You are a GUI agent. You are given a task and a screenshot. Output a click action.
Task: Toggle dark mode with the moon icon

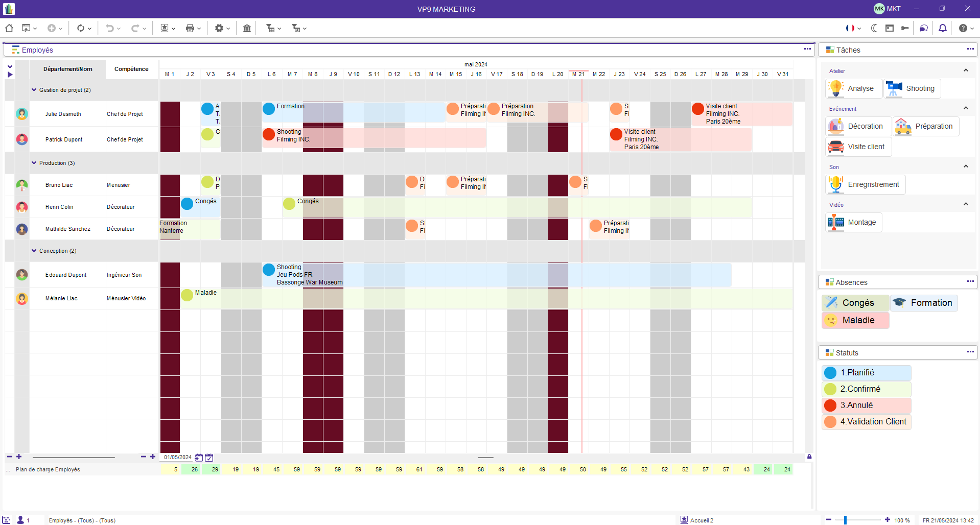pos(874,29)
